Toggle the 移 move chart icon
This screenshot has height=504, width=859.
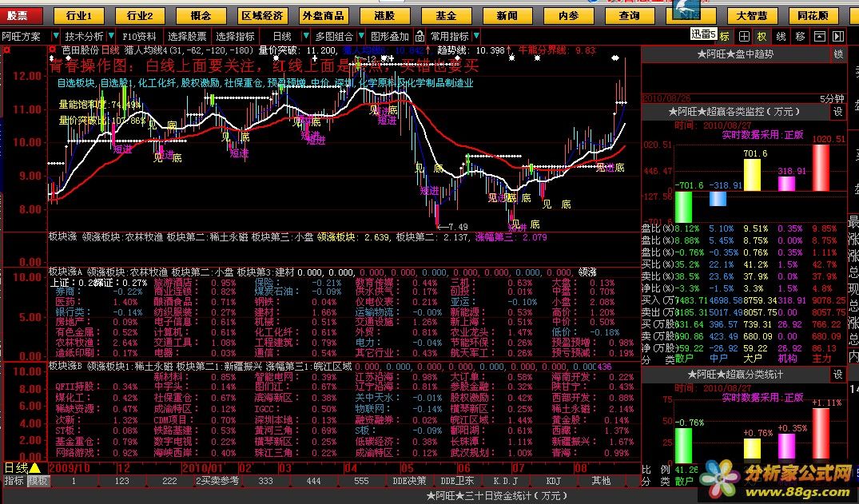coord(801,37)
